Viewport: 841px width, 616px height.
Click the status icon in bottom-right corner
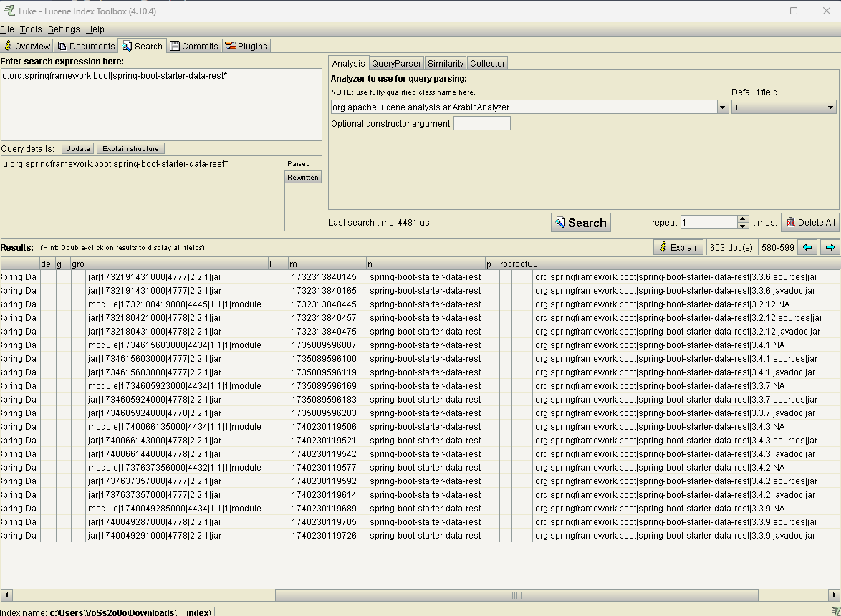[836, 611]
